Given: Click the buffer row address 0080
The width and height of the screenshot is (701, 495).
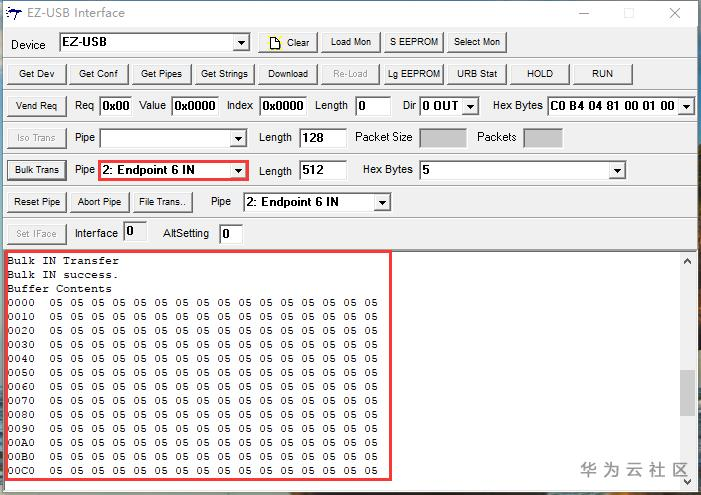Looking at the screenshot, I should 21,415.
